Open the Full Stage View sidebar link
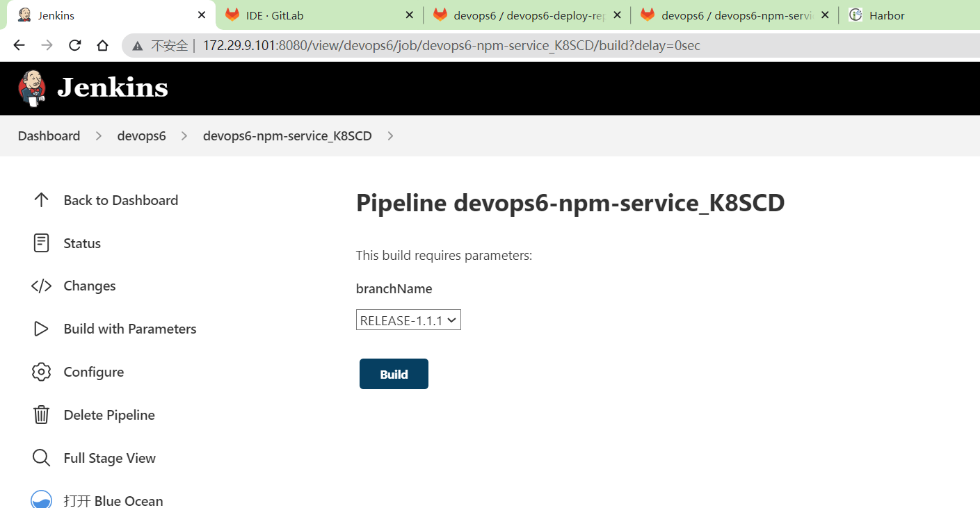980x508 pixels. click(x=110, y=458)
